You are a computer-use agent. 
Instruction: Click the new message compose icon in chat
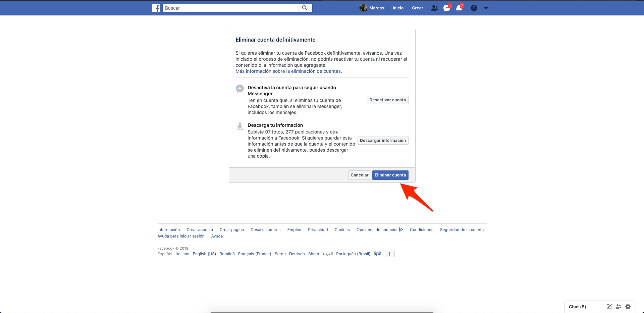(x=609, y=307)
